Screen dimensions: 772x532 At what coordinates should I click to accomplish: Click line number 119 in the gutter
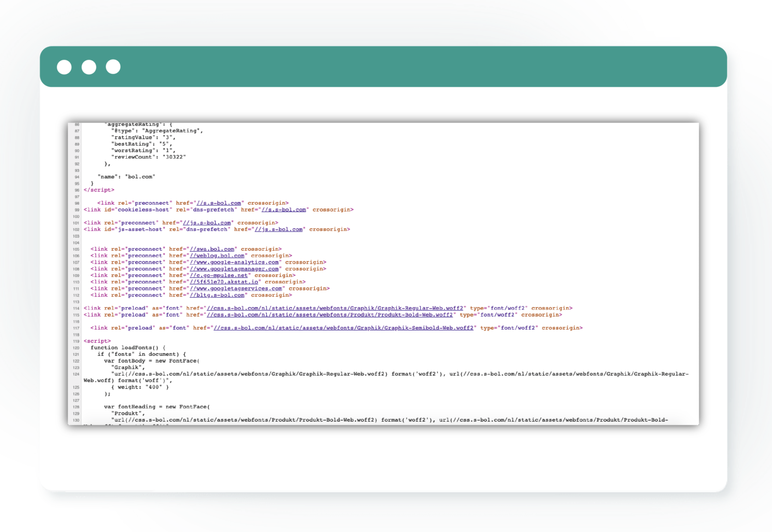point(76,341)
